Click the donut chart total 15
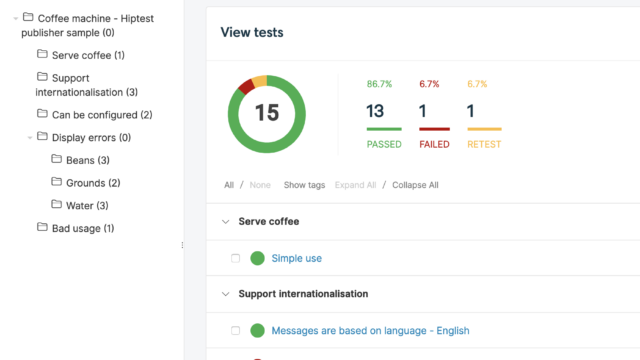 267,113
